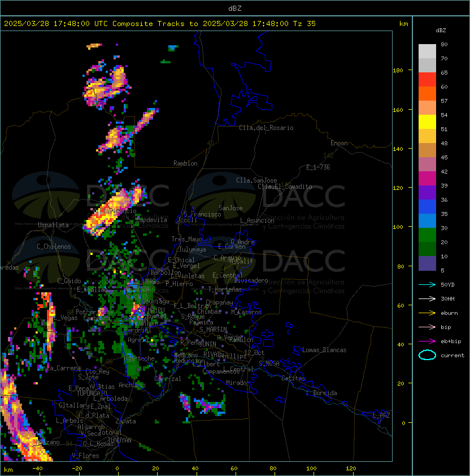Click the 140 km y-axis tick label

398,149
